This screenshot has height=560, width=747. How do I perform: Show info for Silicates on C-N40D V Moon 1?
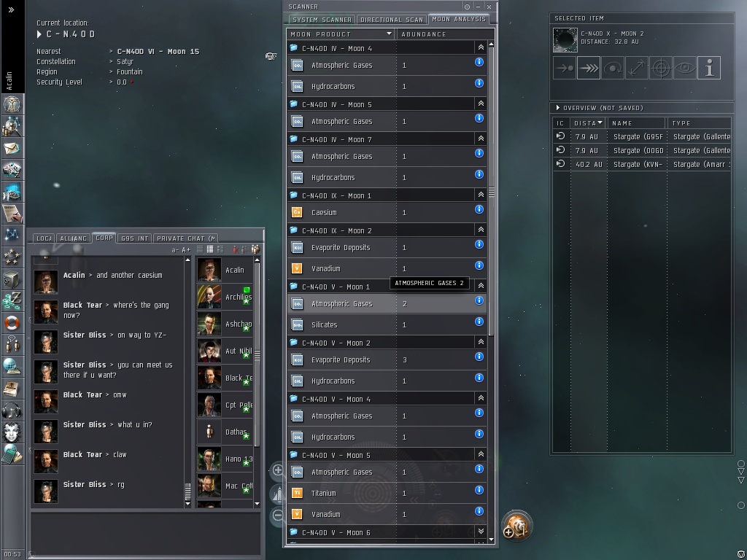[x=479, y=322]
